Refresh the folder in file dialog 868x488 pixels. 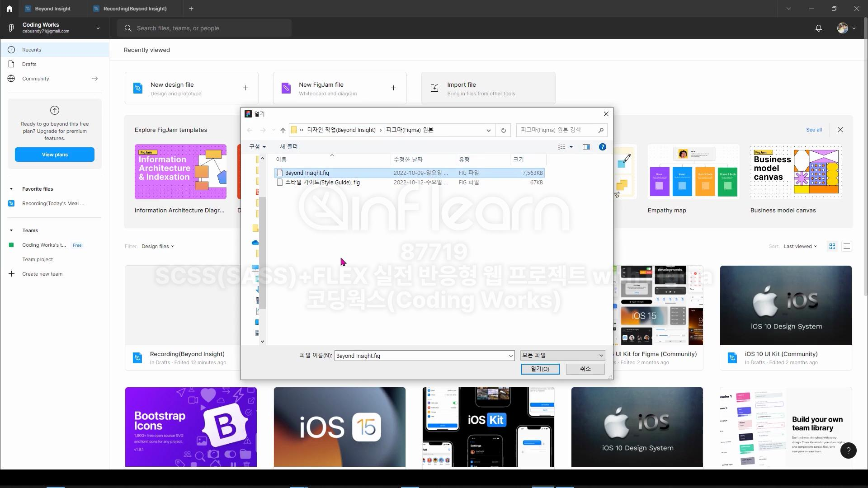point(503,130)
